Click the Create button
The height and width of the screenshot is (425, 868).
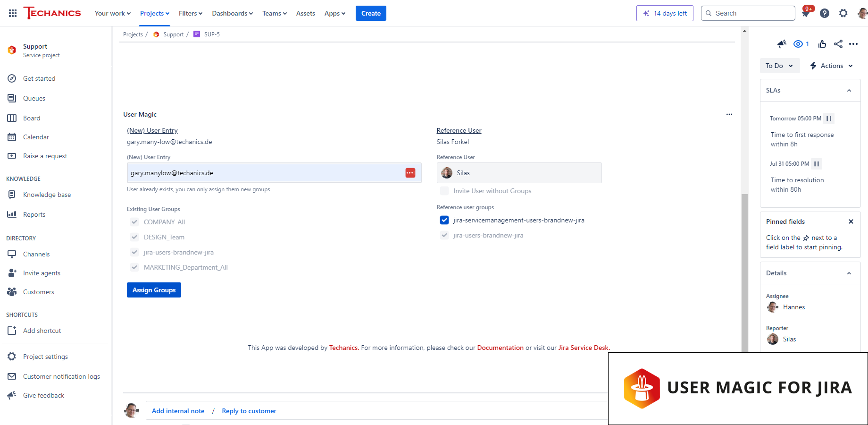pyautogui.click(x=371, y=13)
